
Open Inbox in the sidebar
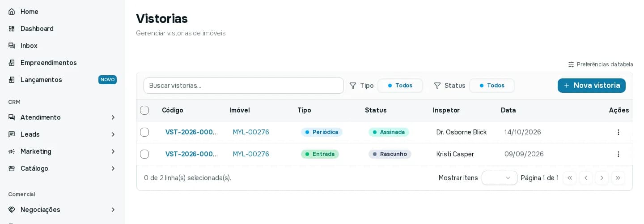click(x=62, y=46)
